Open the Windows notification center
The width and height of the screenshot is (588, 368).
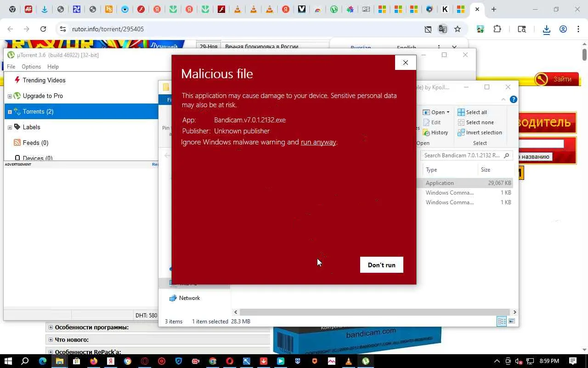tap(573, 361)
